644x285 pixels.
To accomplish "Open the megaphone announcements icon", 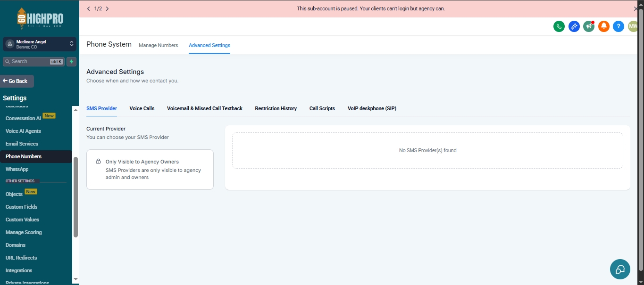I will pos(589,26).
